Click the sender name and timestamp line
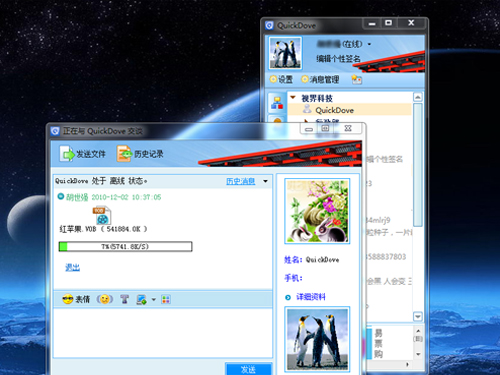This screenshot has height=375, width=500. 113,197
